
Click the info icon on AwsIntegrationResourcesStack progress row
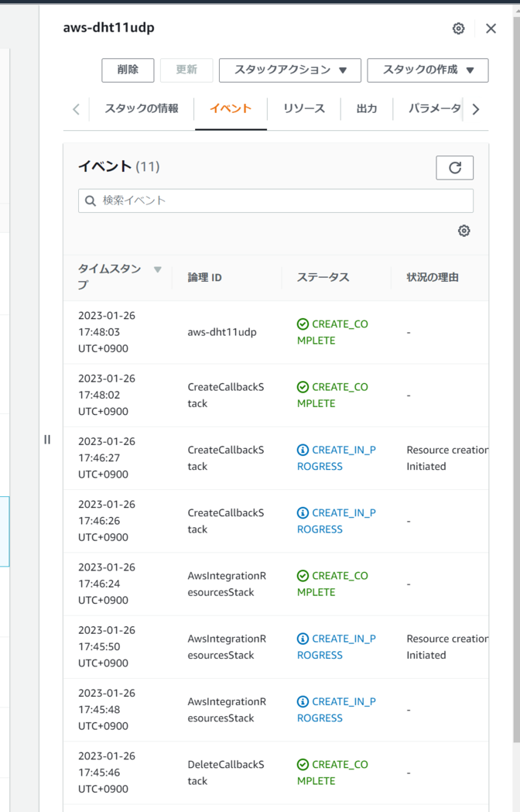pos(302,638)
